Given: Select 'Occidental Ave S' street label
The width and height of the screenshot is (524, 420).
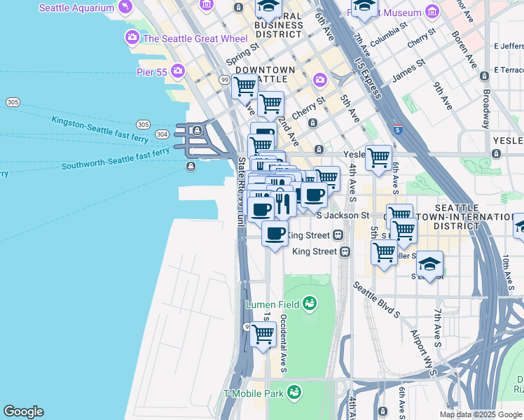Looking at the screenshot, I should click(284, 343).
